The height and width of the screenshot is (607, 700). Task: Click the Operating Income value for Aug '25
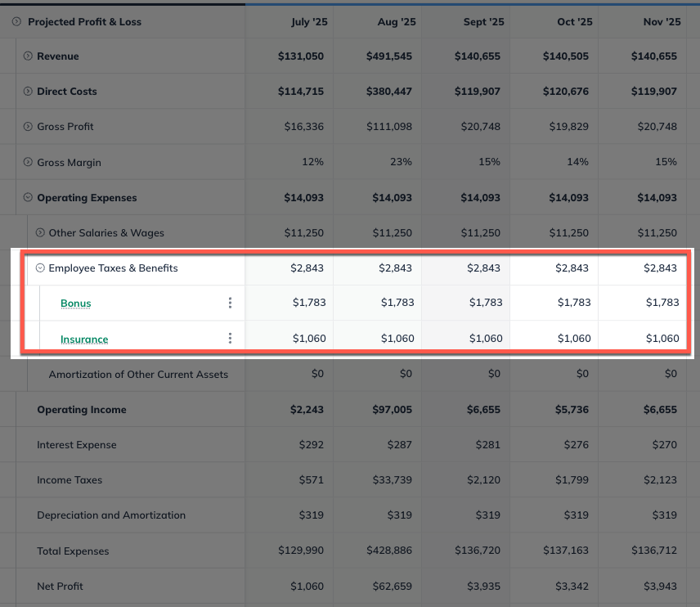[x=392, y=409]
